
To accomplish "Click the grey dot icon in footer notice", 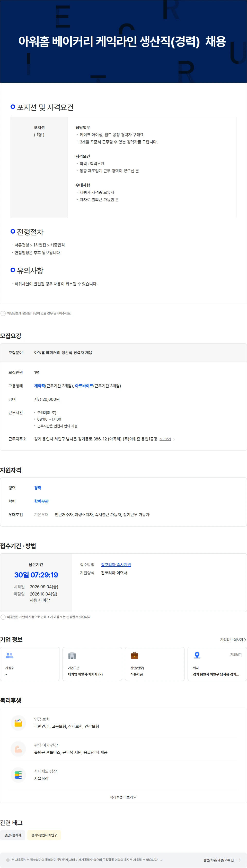I will pos(8,860).
